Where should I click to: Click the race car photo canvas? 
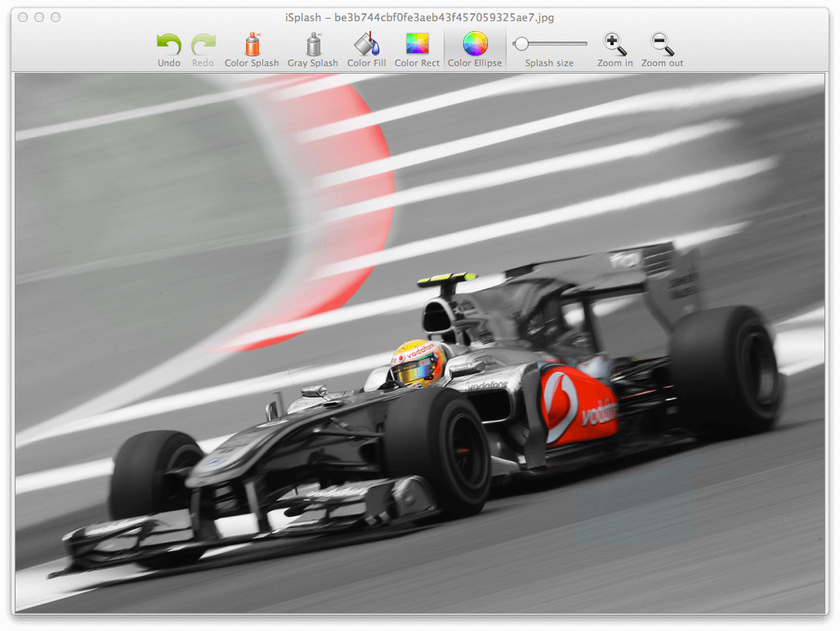[x=420, y=343]
